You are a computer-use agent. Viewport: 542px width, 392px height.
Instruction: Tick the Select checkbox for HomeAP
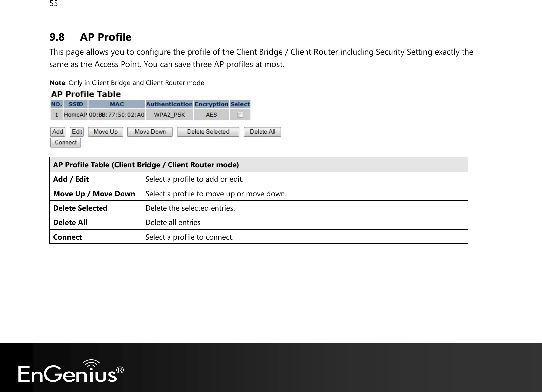pos(240,115)
